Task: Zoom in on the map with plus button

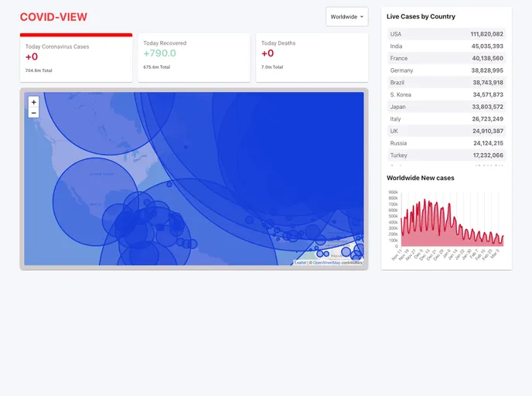Action: pos(33,102)
